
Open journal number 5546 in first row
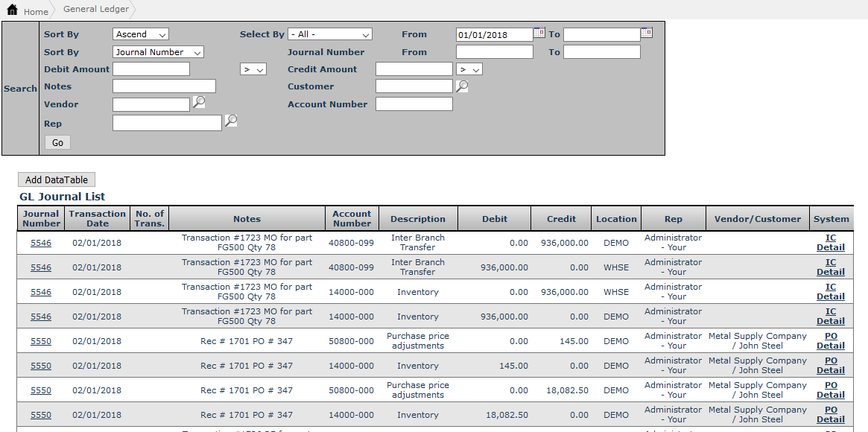coord(41,243)
